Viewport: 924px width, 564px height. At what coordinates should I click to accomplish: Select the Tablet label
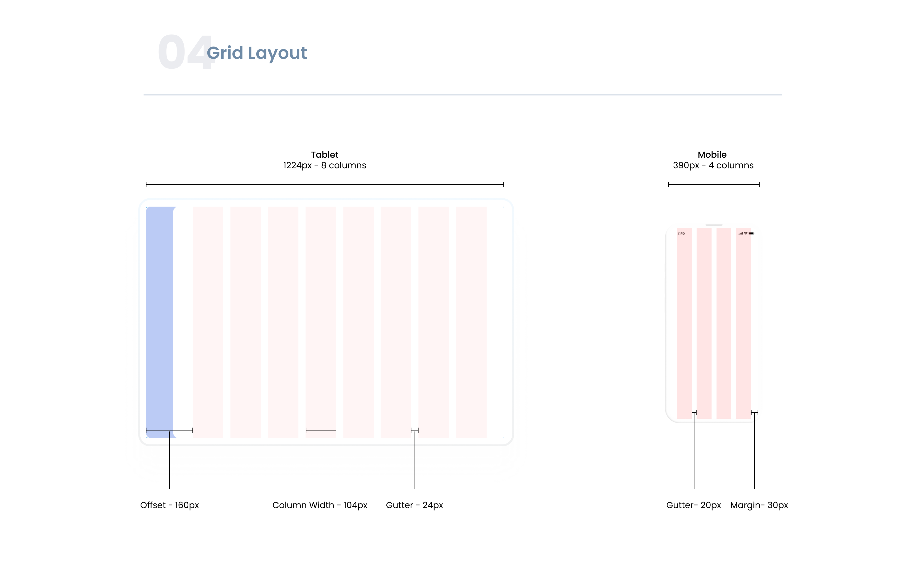(324, 154)
